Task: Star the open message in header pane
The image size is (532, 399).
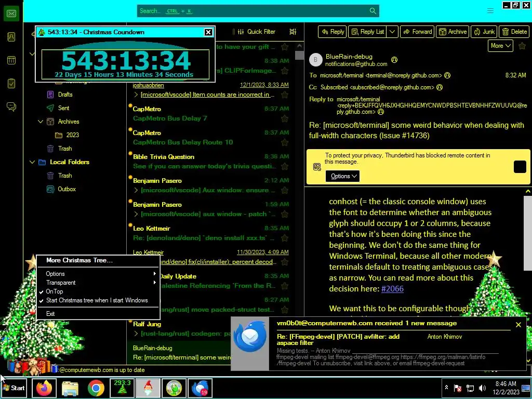Action: pyautogui.click(x=522, y=46)
